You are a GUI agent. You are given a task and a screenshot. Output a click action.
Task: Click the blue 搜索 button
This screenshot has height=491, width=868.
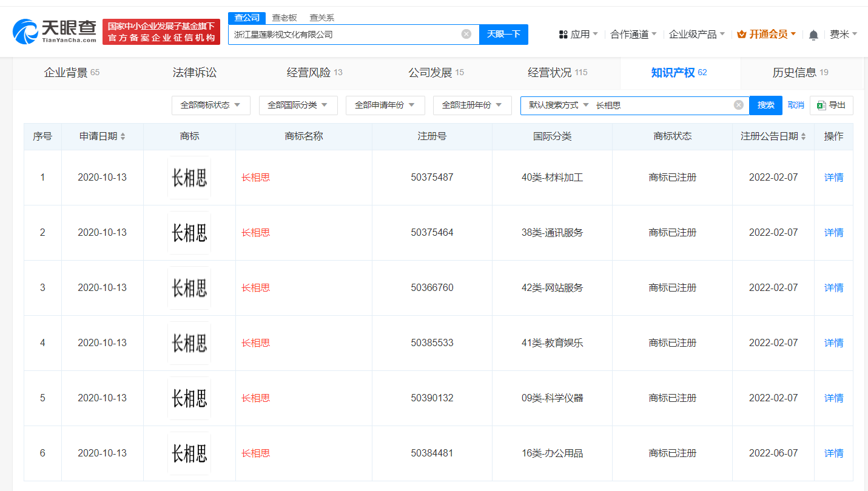[765, 104]
